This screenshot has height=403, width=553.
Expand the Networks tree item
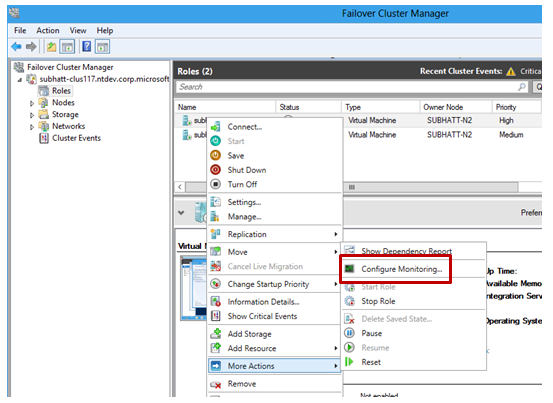(32, 127)
